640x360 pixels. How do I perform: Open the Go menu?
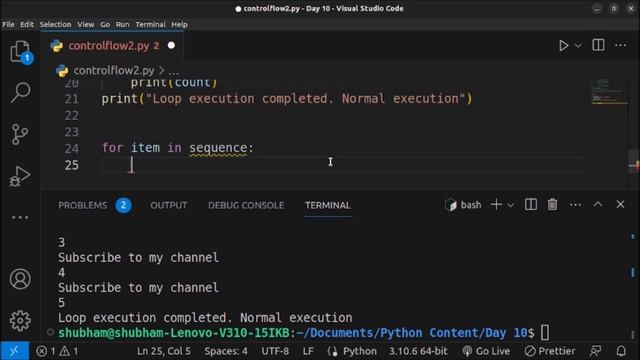coord(105,24)
